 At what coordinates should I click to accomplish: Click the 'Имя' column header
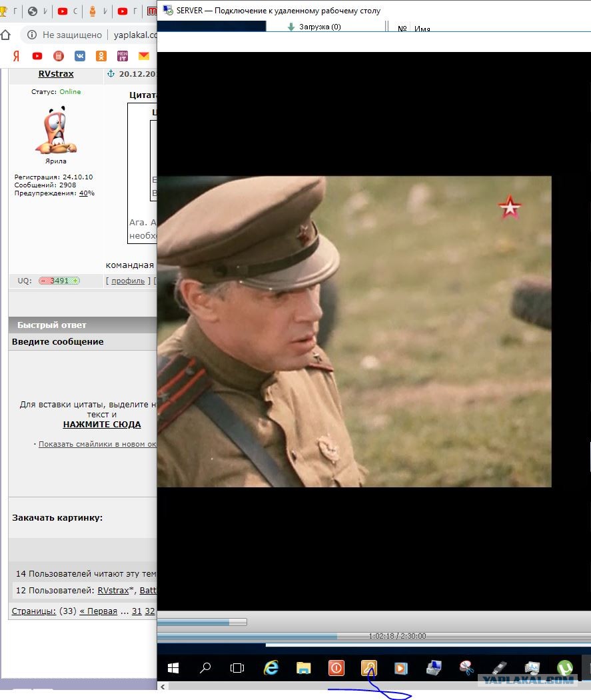pyautogui.click(x=422, y=28)
